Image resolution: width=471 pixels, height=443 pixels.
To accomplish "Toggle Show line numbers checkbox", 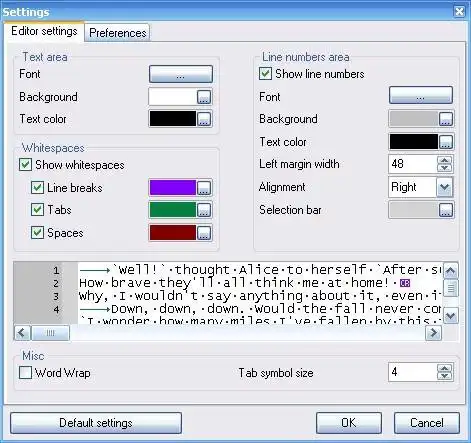I will pos(265,74).
